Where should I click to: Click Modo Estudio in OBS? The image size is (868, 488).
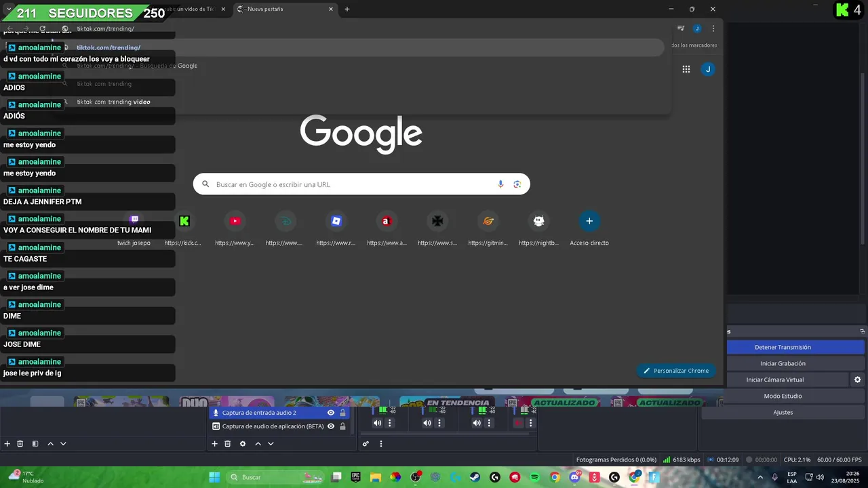click(783, 396)
